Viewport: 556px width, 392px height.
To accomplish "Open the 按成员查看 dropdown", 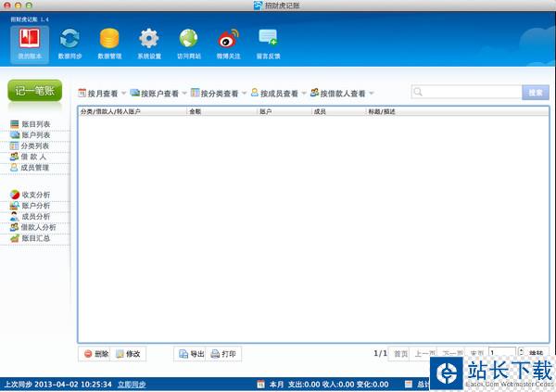I will click(278, 94).
